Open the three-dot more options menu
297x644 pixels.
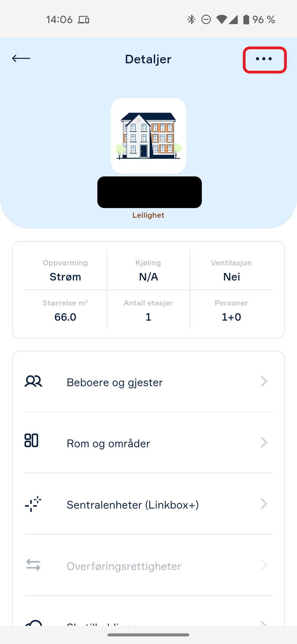tap(264, 59)
